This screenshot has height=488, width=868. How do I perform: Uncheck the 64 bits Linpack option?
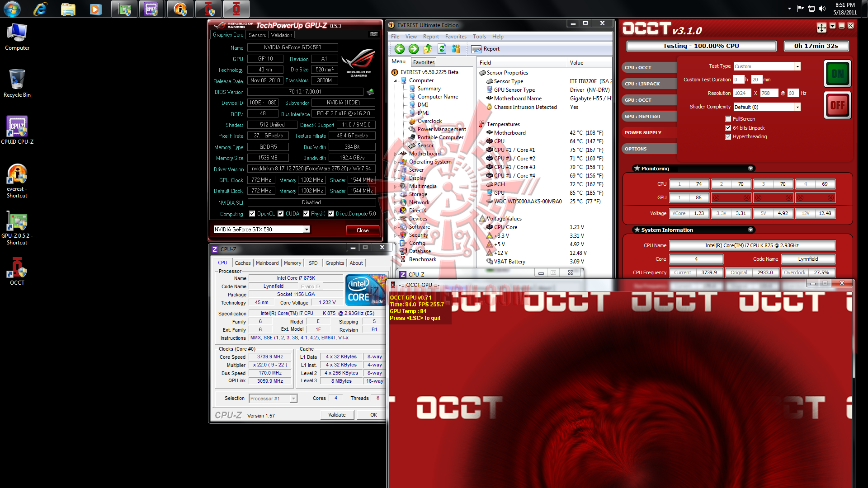point(728,128)
